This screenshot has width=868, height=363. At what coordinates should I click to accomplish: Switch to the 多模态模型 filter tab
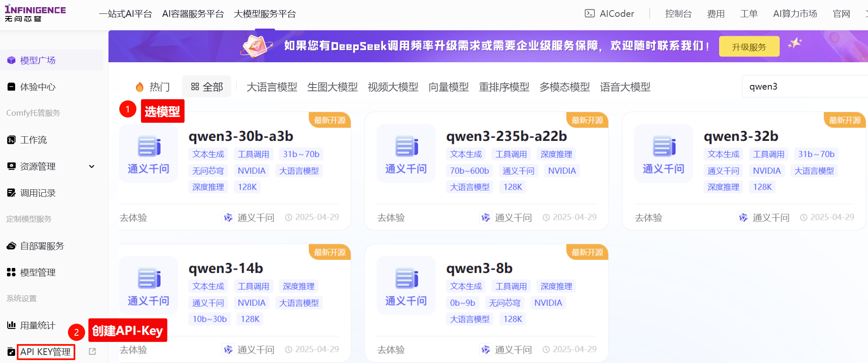[x=564, y=87]
